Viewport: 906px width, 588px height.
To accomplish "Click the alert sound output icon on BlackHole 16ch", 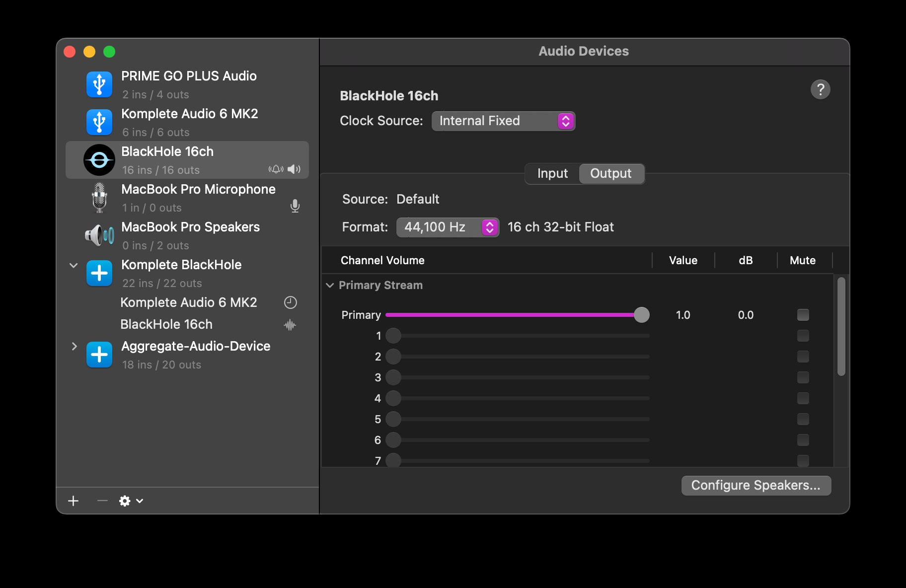I will [x=276, y=169].
